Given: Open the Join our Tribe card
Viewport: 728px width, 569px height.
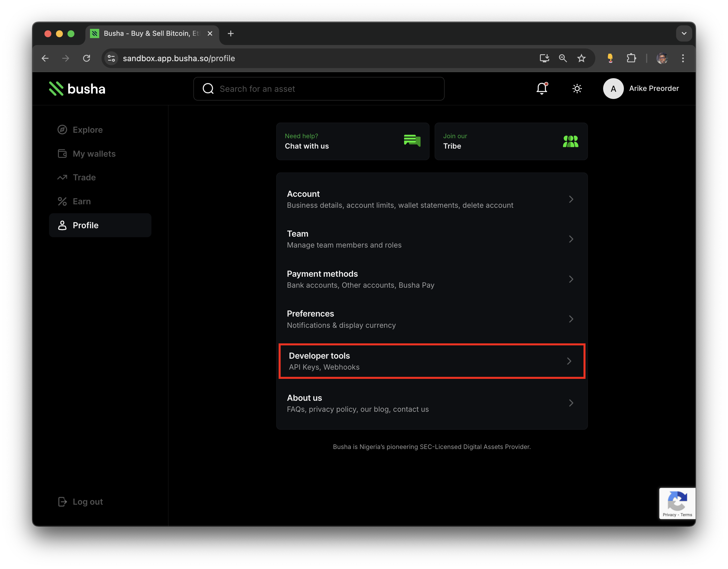Looking at the screenshot, I should click(511, 141).
